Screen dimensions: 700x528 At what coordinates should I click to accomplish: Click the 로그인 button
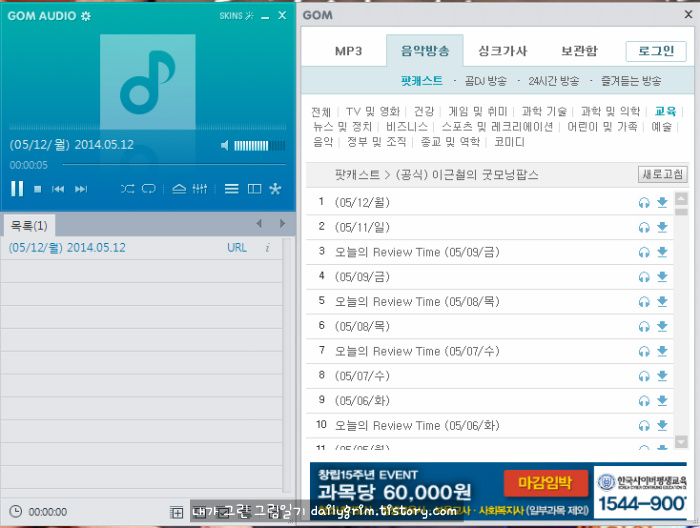656,51
